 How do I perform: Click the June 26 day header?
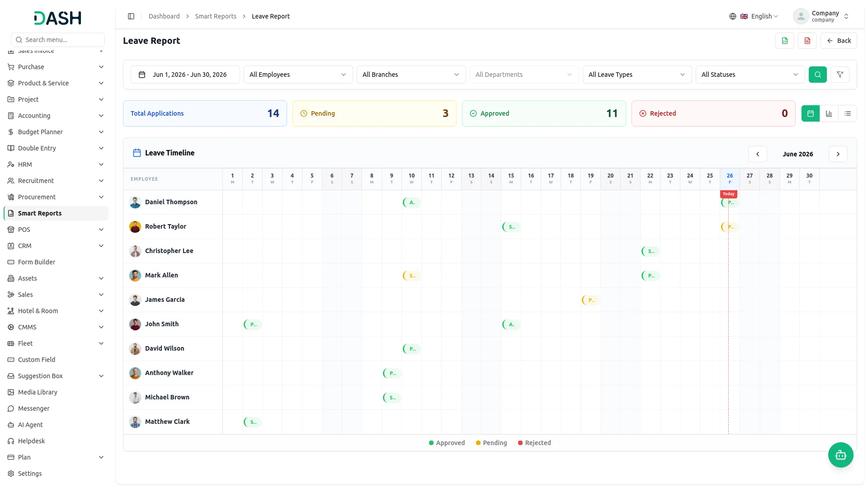pyautogui.click(x=730, y=178)
